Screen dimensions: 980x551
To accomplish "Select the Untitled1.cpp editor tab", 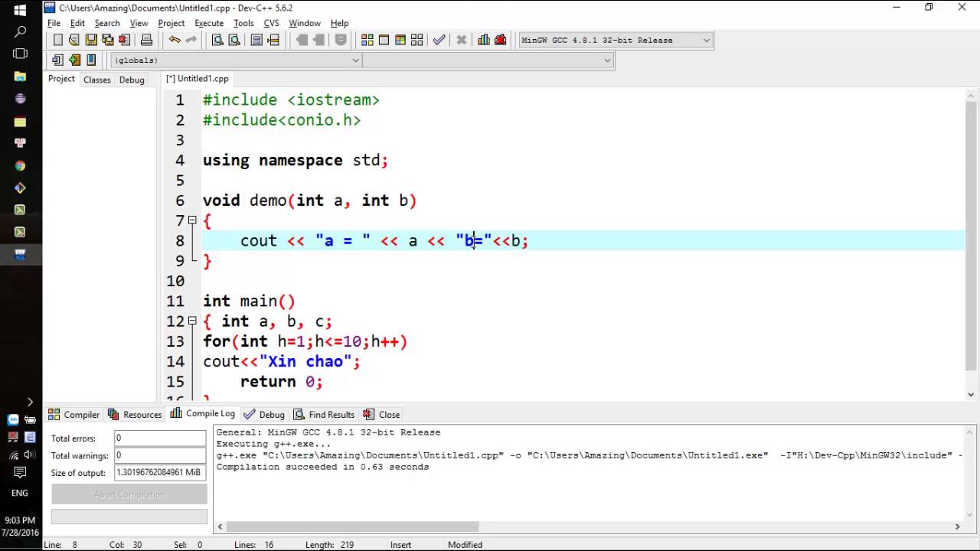I will tap(198, 79).
